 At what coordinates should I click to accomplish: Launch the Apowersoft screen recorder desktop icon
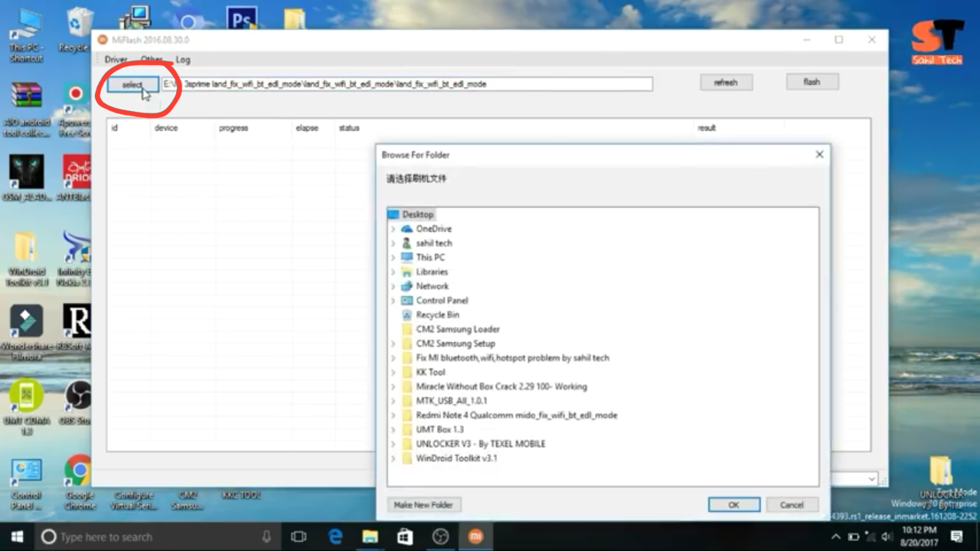(x=75, y=109)
